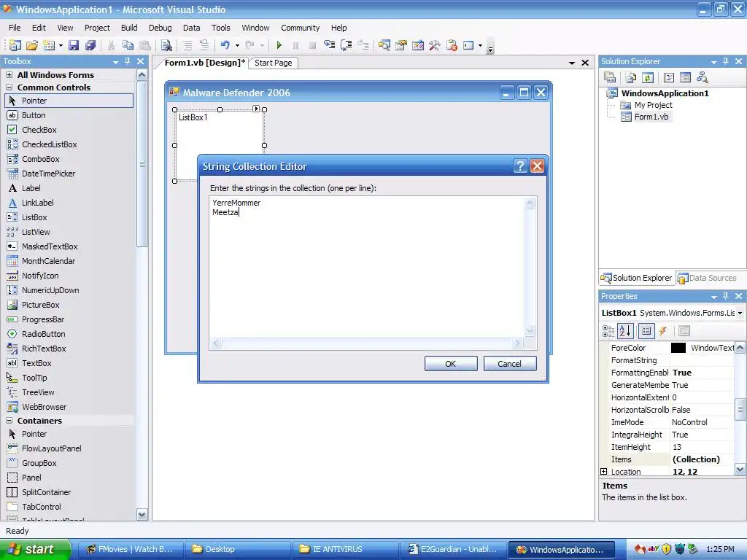
Task: Switch to the Start Page tab
Action: (273, 63)
